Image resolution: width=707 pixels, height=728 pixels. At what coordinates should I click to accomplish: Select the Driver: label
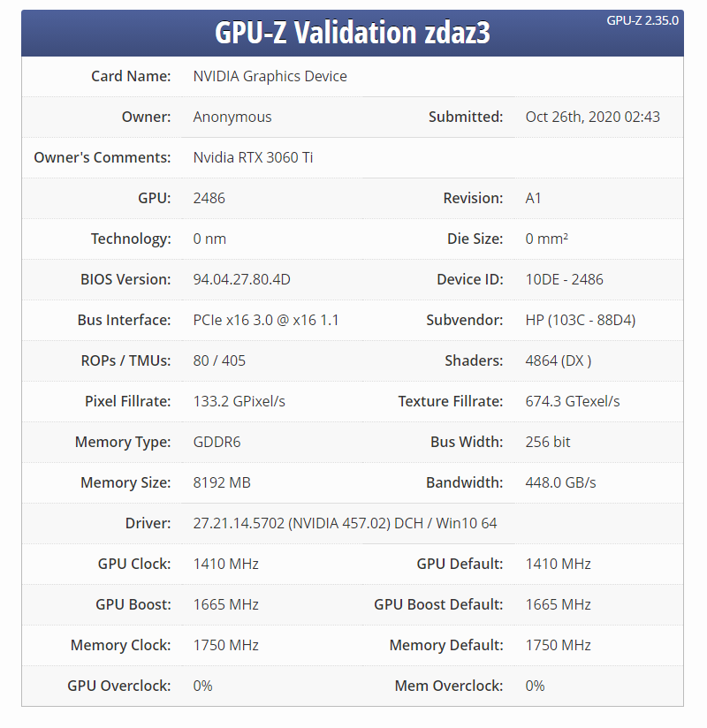pyautogui.click(x=148, y=523)
